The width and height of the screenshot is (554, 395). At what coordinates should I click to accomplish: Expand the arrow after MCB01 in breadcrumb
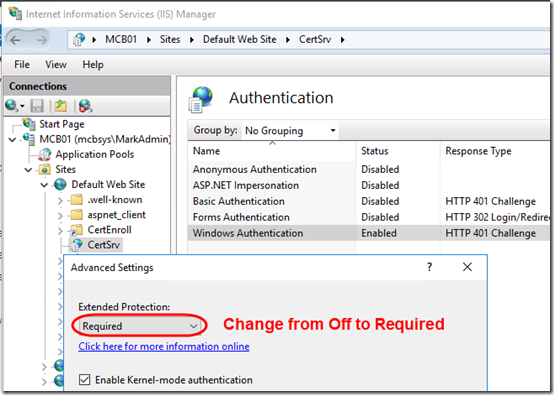149,40
